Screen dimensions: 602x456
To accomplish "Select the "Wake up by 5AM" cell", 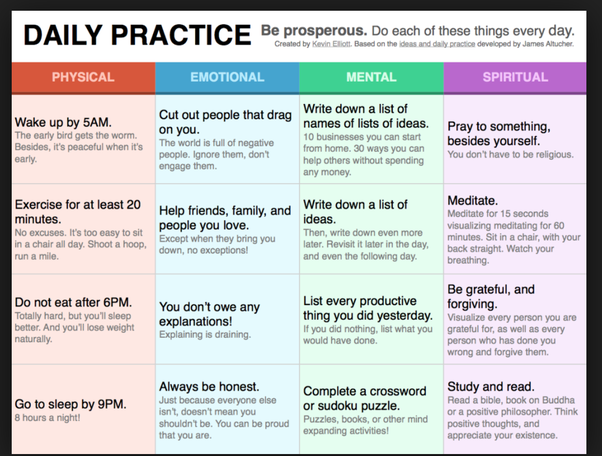I will pos(82,138).
